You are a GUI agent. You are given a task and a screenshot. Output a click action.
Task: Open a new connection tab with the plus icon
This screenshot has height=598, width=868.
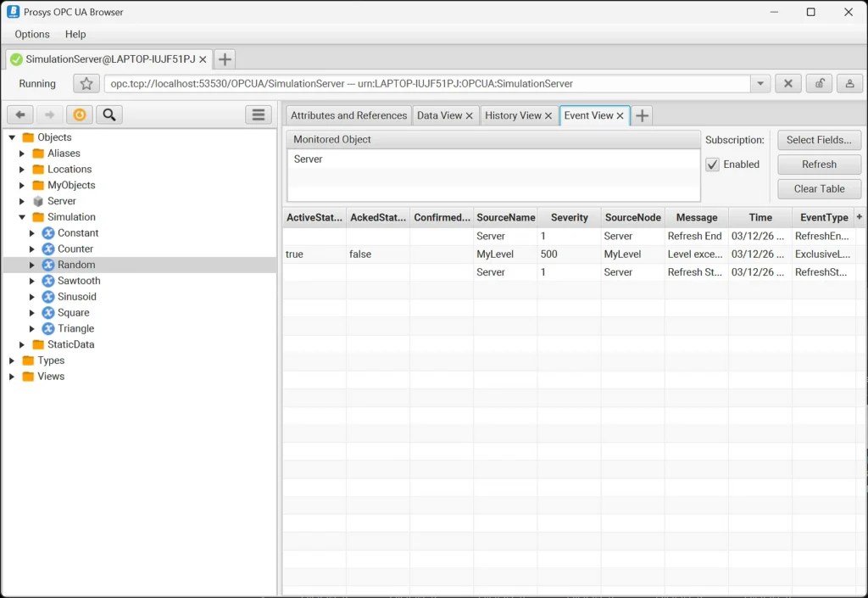[x=224, y=59]
